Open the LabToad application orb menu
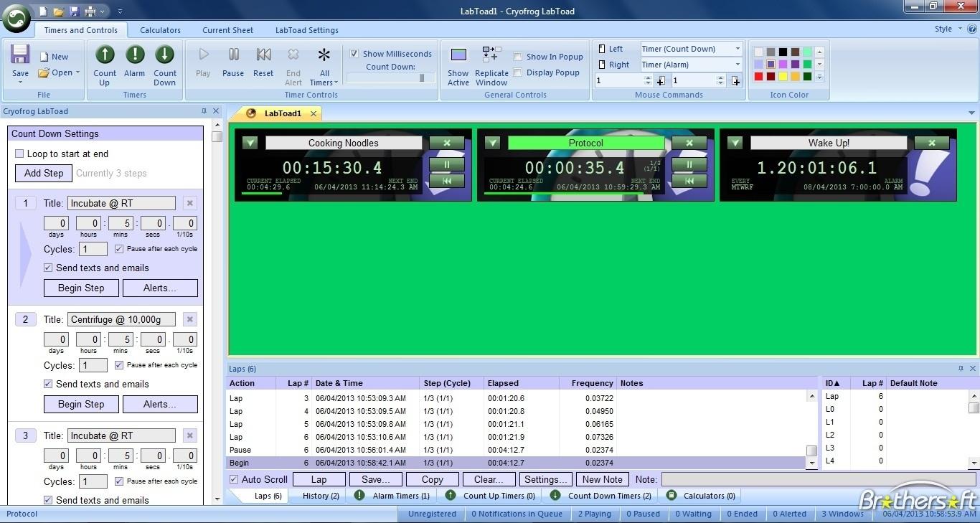The width and height of the screenshot is (980, 523). pyautogui.click(x=17, y=18)
